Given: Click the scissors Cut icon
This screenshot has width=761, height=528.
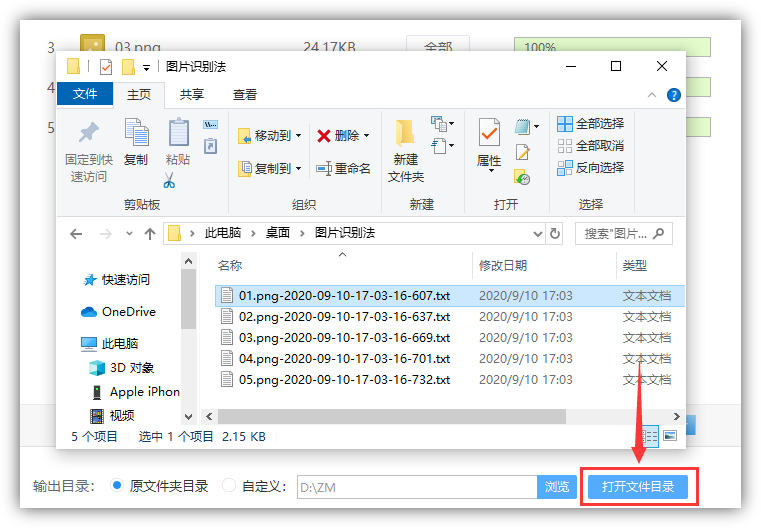Looking at the screenshot, I should (169, 180).
